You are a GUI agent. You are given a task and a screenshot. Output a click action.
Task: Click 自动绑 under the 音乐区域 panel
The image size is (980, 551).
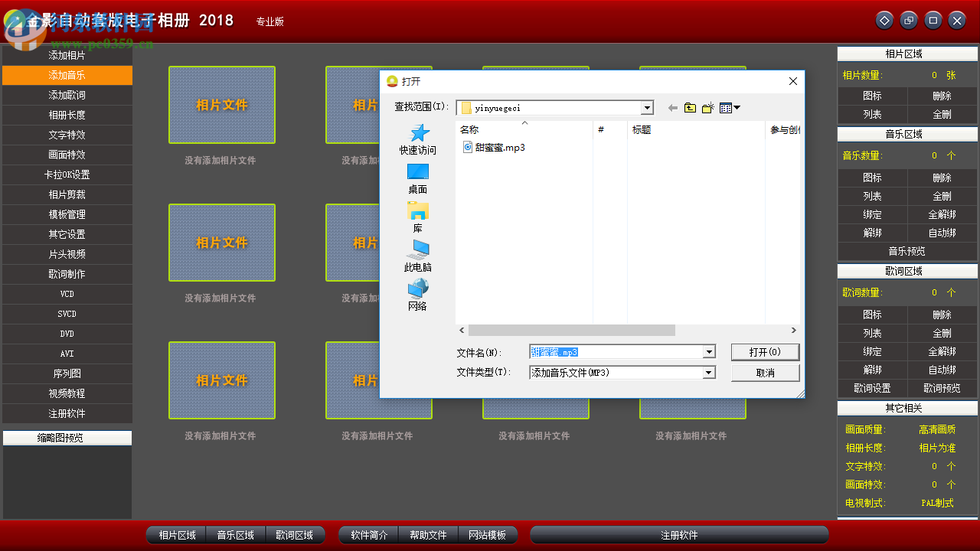click(942, 233)
